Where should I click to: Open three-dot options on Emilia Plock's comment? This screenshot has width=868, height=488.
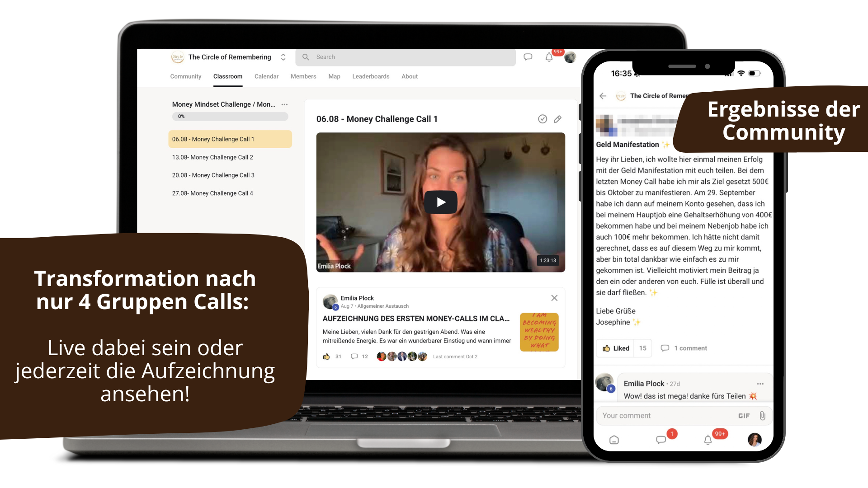coord(760,384)
